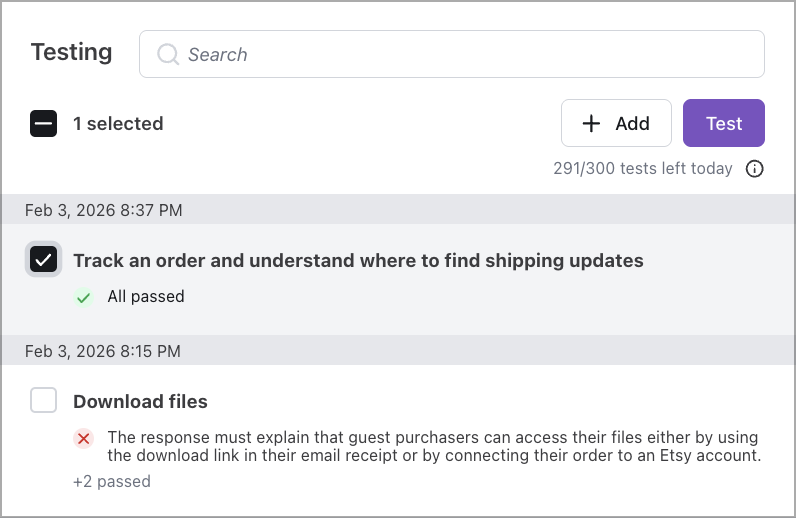Image resolution: width=796 pixels, height=518 pixels.
Task: Click the green All passed checkmark icon
Action: (x=84, y=297)
